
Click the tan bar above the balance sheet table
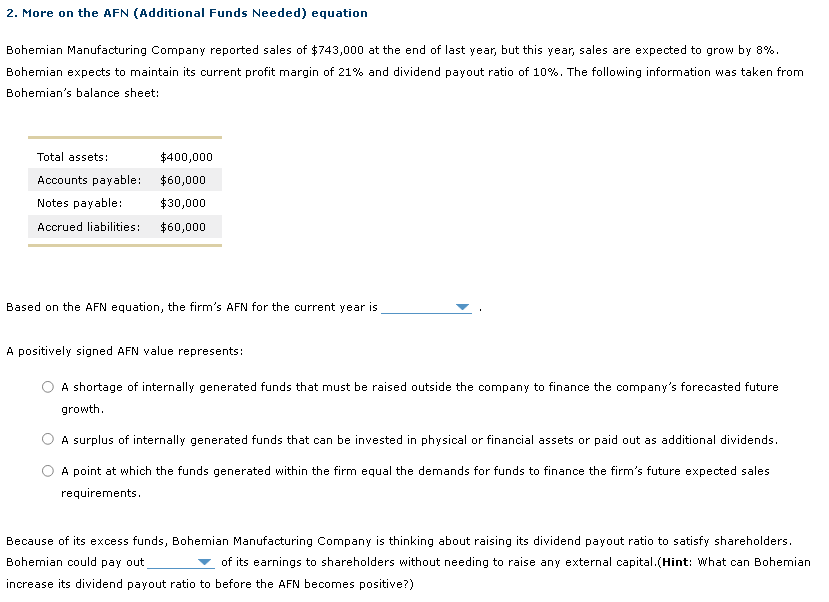(x=125, y=137)
